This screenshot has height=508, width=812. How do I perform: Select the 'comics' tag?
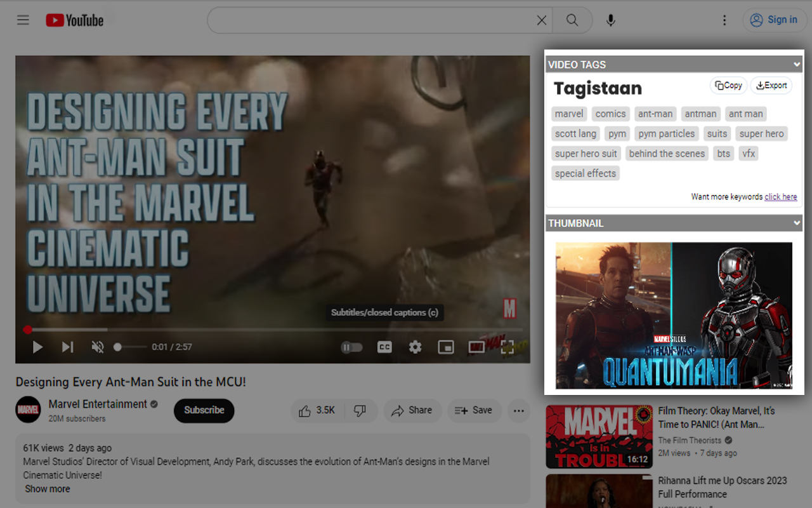point(611,114)
